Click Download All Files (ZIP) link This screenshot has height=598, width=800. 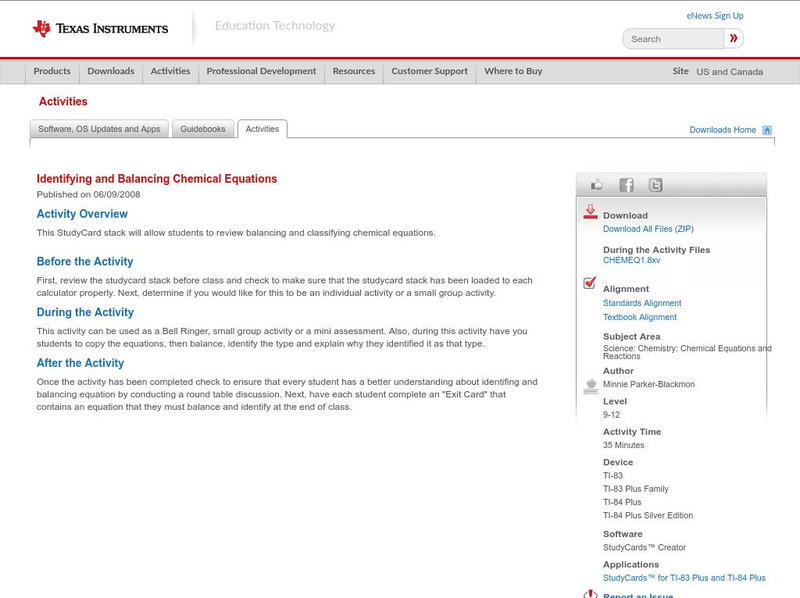point(648,229)
